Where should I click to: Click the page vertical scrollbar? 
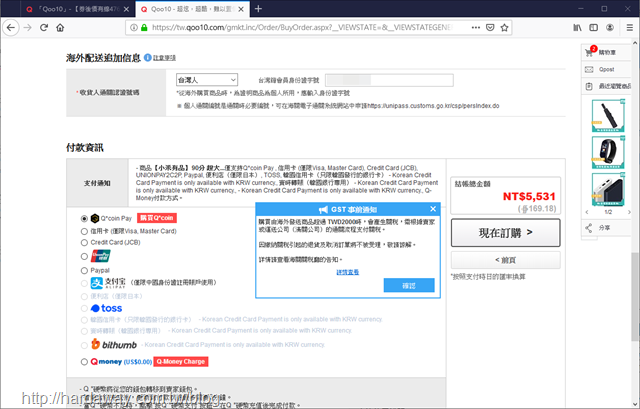point(636,296)
